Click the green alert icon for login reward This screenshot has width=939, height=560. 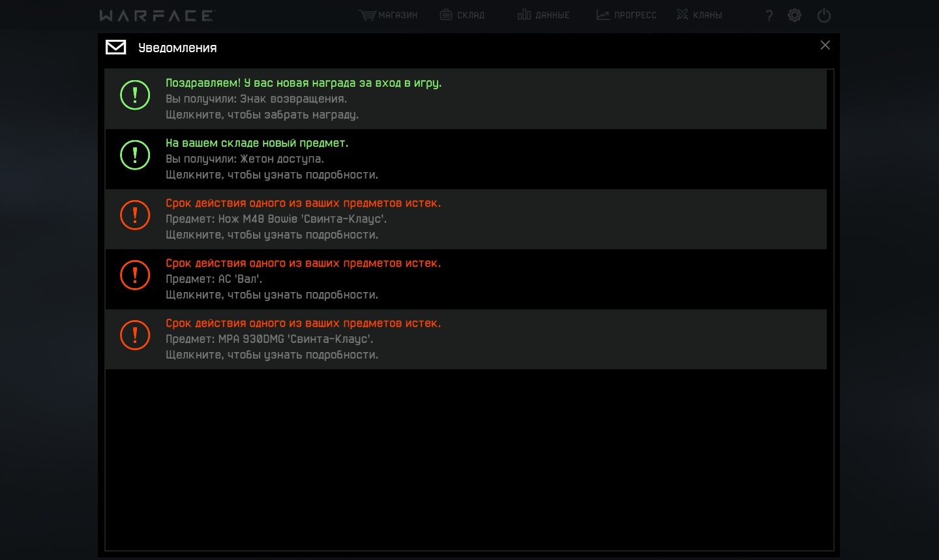tap(135, 95)
